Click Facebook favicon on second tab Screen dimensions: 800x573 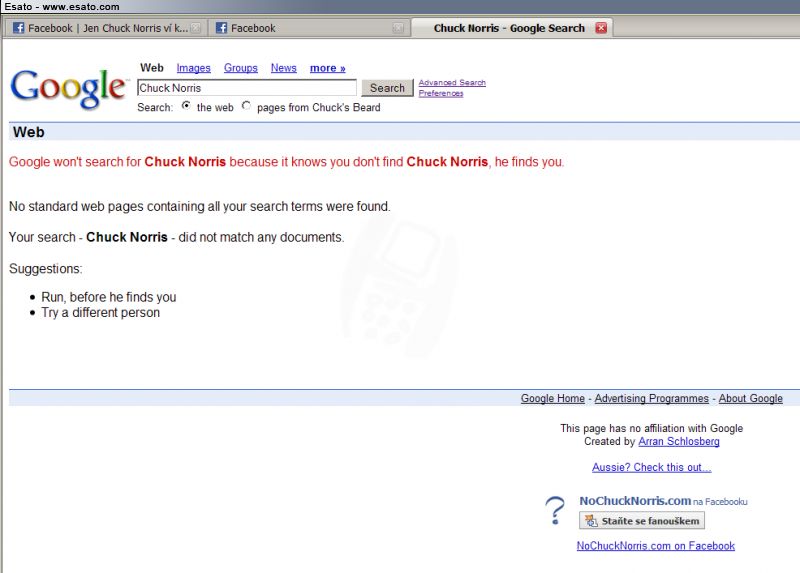pos(221,28)
